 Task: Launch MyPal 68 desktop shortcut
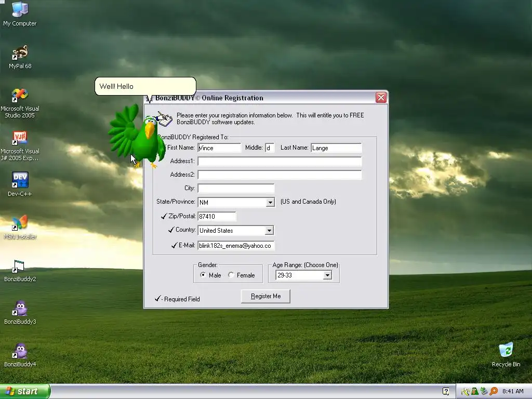(20, 57)
